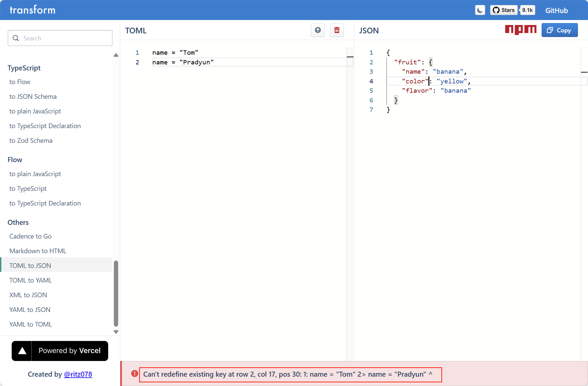Open the GitHub link in header
This screenshot has height=386, width=588.
(x=556, y=10)
